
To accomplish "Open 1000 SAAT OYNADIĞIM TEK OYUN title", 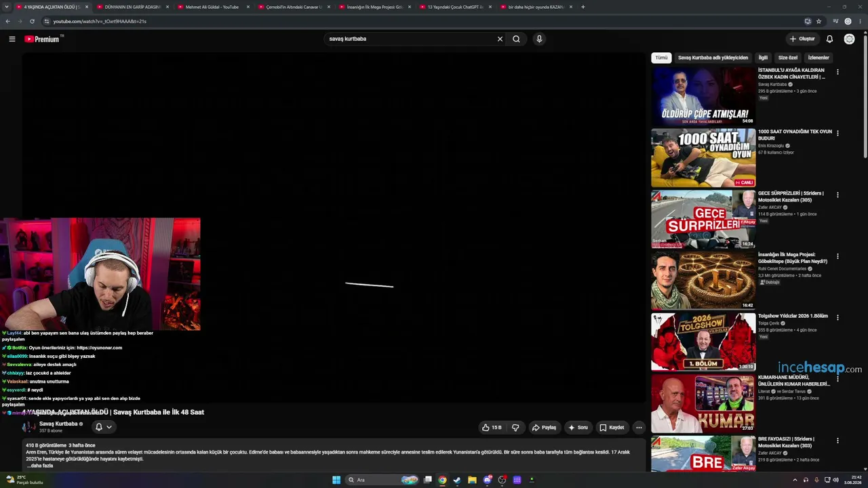I will 795,135.
